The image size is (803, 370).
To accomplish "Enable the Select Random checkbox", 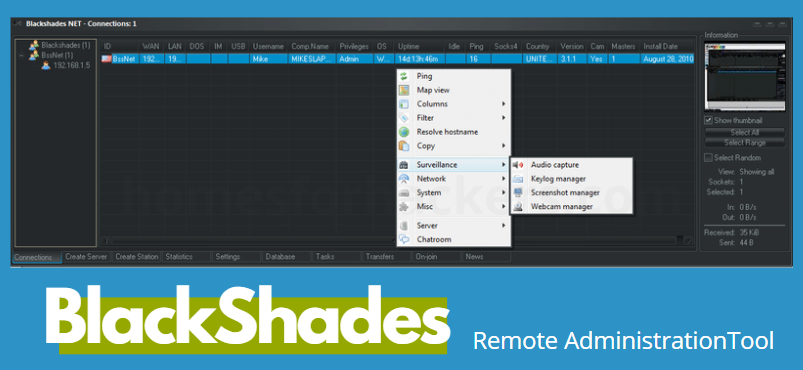I will pyautogui.click(x=708, y=158).
